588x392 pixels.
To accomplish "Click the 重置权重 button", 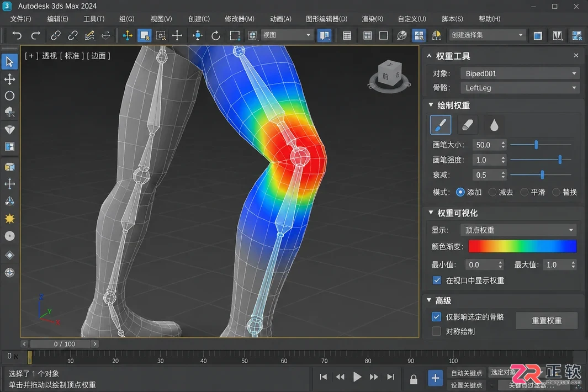I will 547,321.
